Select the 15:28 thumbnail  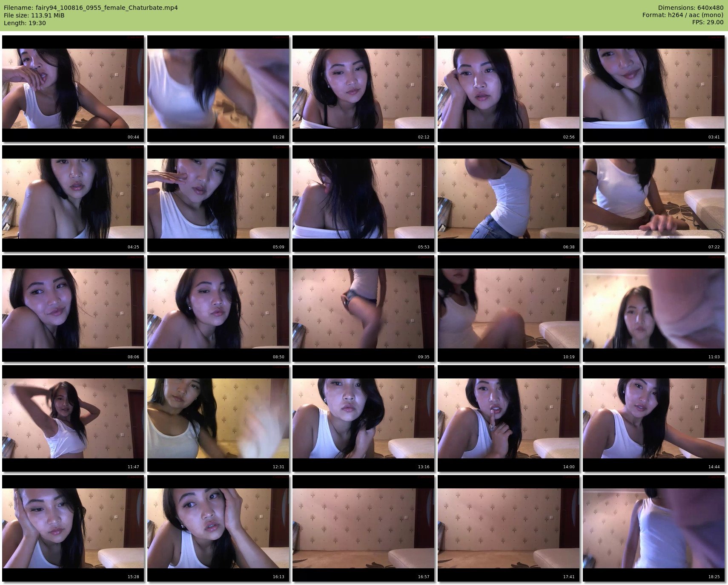coord(73,528)
